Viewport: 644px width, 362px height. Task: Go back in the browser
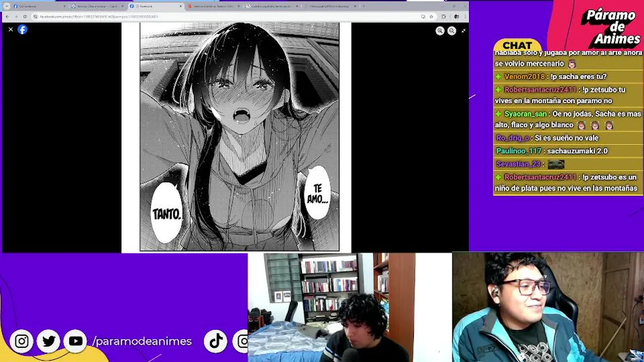[7, 17]
